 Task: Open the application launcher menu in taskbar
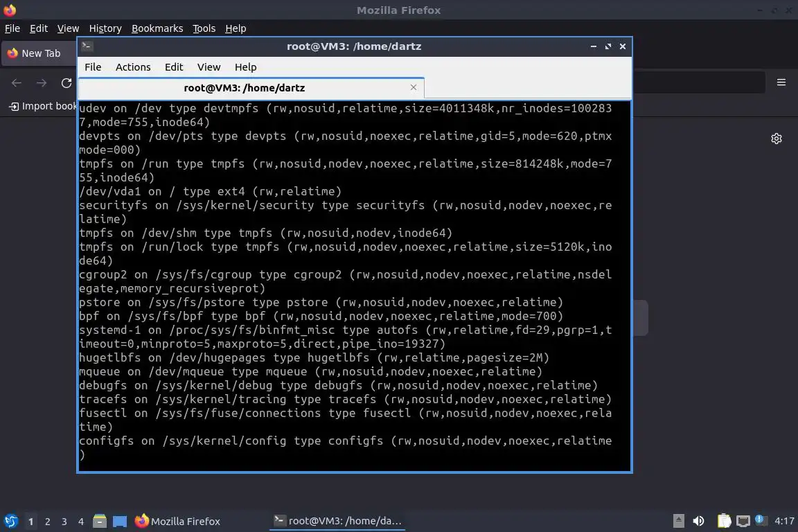(x=10, y=521)
